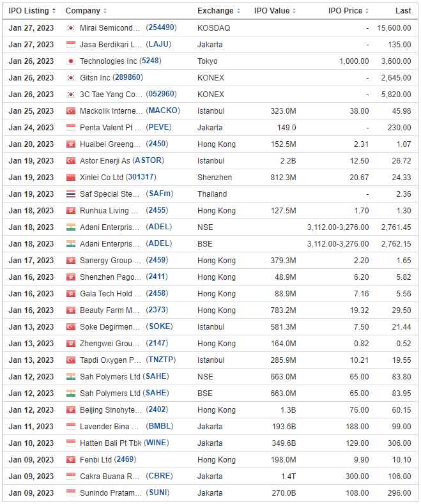
Task: Open MACKO ticker link
Action: [163, 111]
